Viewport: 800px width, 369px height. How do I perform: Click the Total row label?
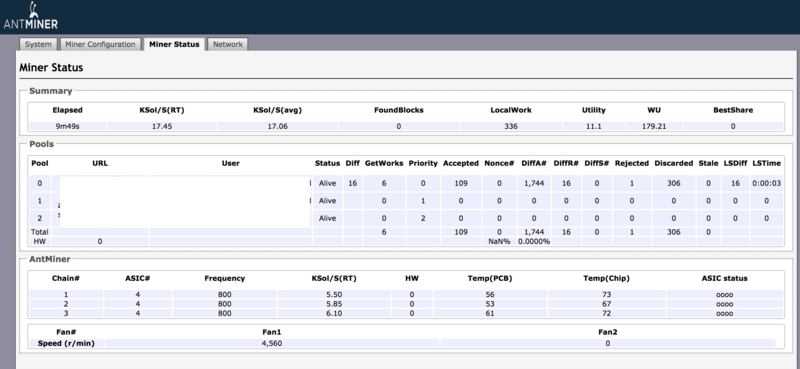(40, 232)
